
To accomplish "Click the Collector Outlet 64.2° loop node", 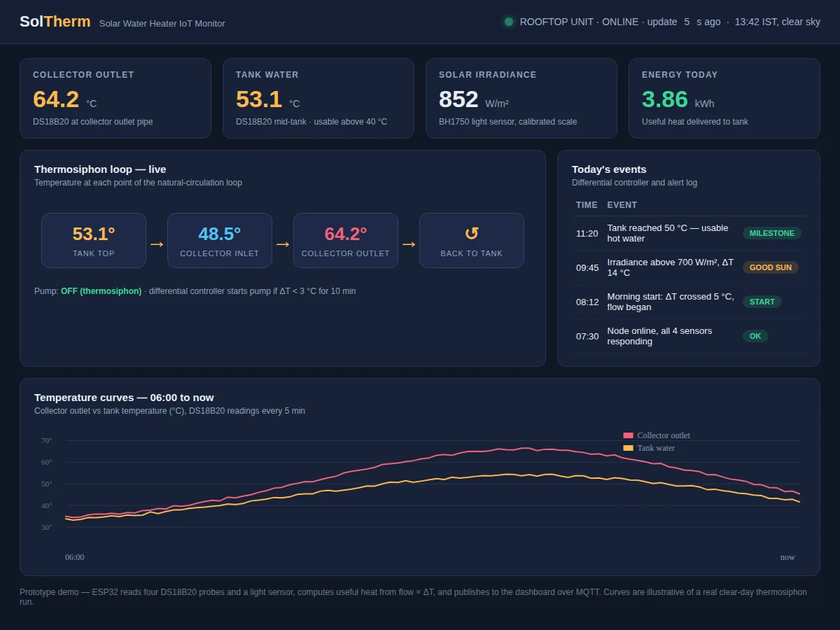I will click(x=346, y=240).
